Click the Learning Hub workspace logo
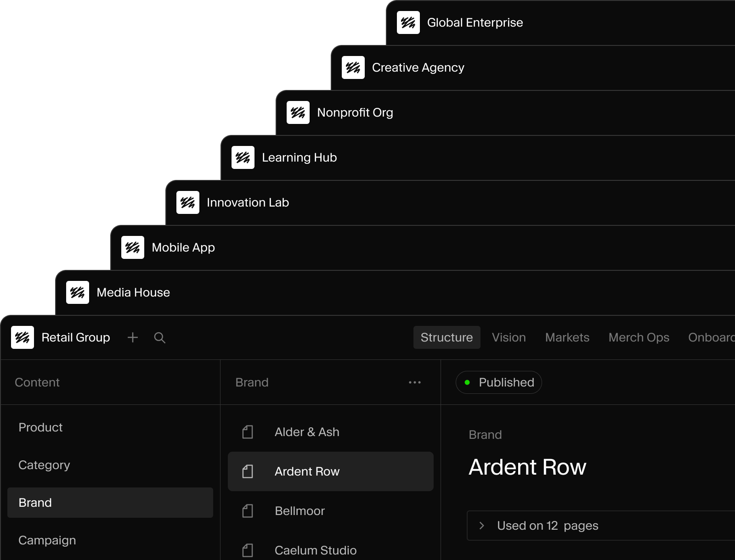The width and height of the screenshot is (735, 560). (x=243, y=157)
